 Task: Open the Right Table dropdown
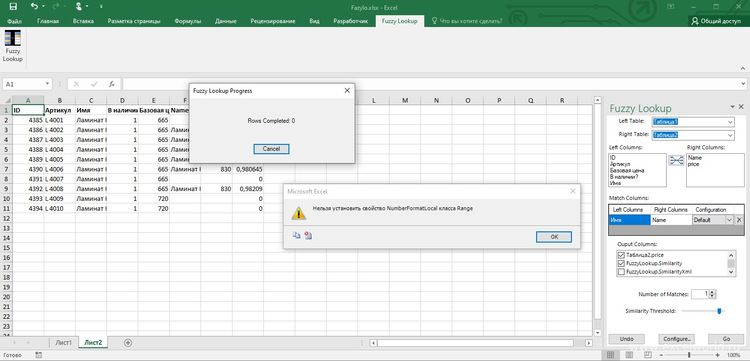[730, 135]
